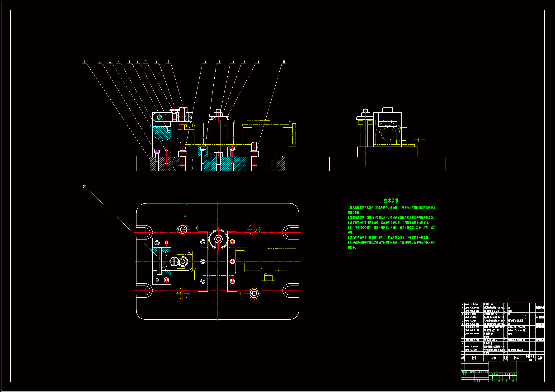Image resolution: width=555 pixels, height=392 pixels.
Task: Select the 备注 column header cell
Action: (x=540, y=358)
